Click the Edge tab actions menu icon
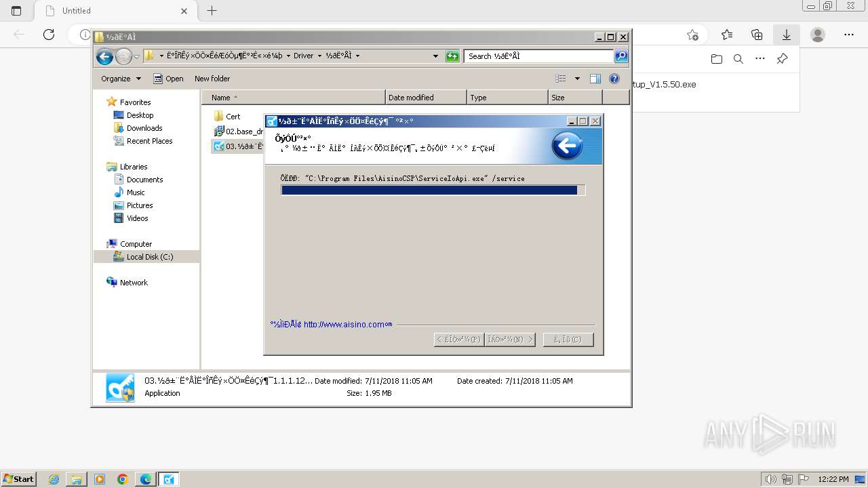 16,11
